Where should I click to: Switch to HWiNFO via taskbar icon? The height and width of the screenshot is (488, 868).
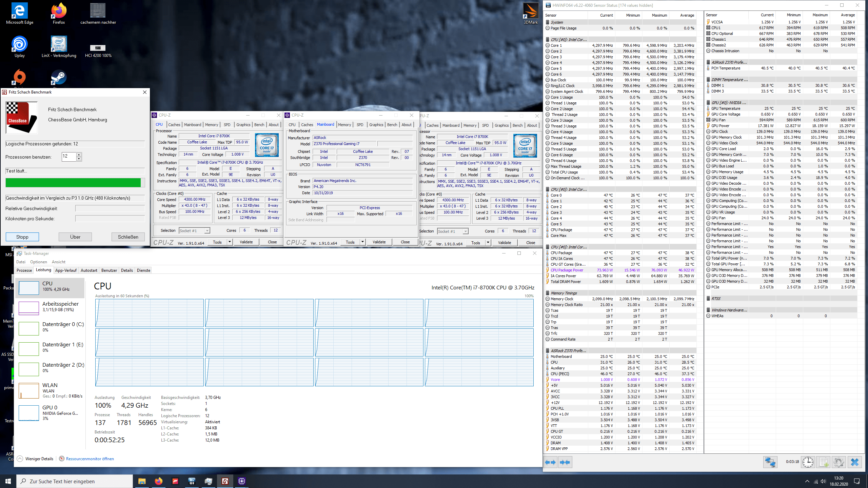[x=192, y=481]
